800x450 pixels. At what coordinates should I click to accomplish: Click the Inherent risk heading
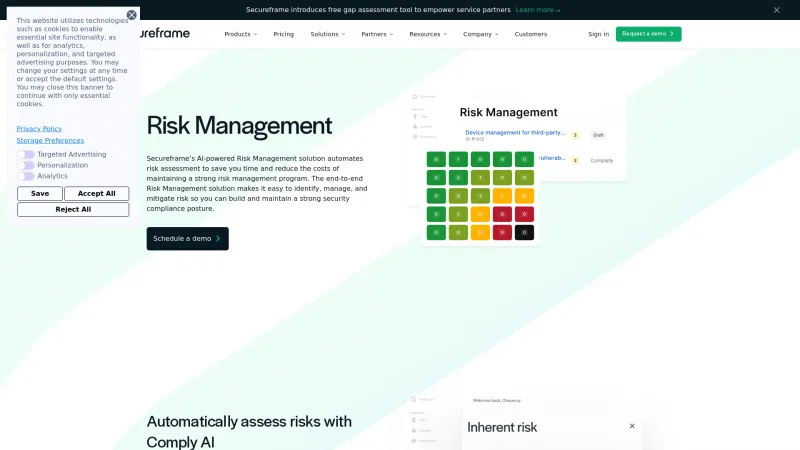point(502,428)
